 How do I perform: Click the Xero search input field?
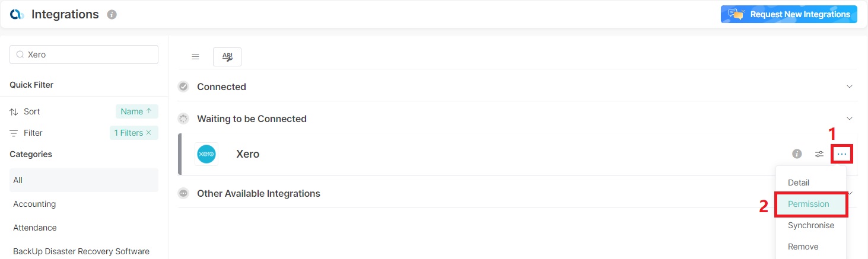click(89, 55)
